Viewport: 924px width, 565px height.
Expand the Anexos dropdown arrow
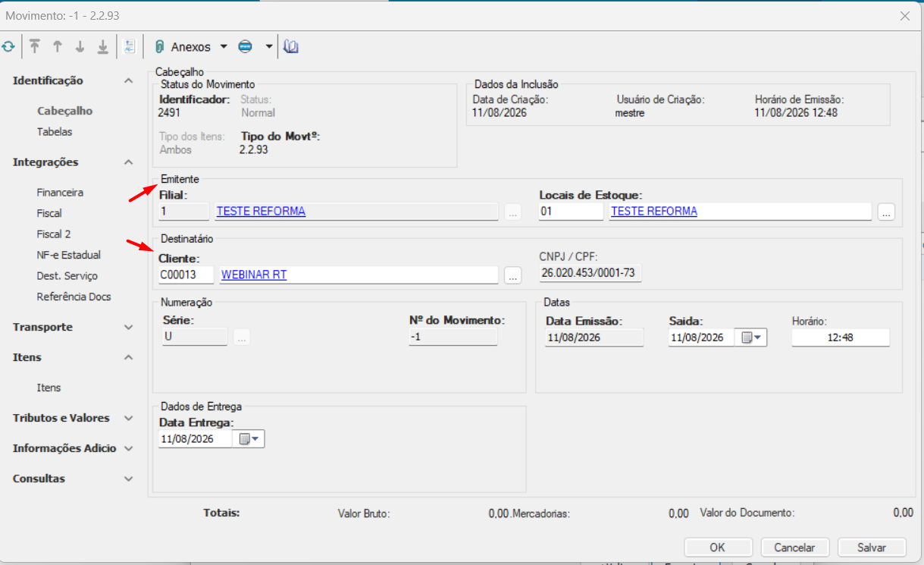pos(224,46)
